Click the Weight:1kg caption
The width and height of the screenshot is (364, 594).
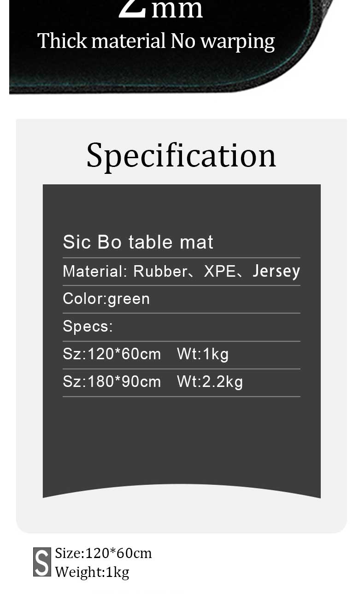coord(92,572)
